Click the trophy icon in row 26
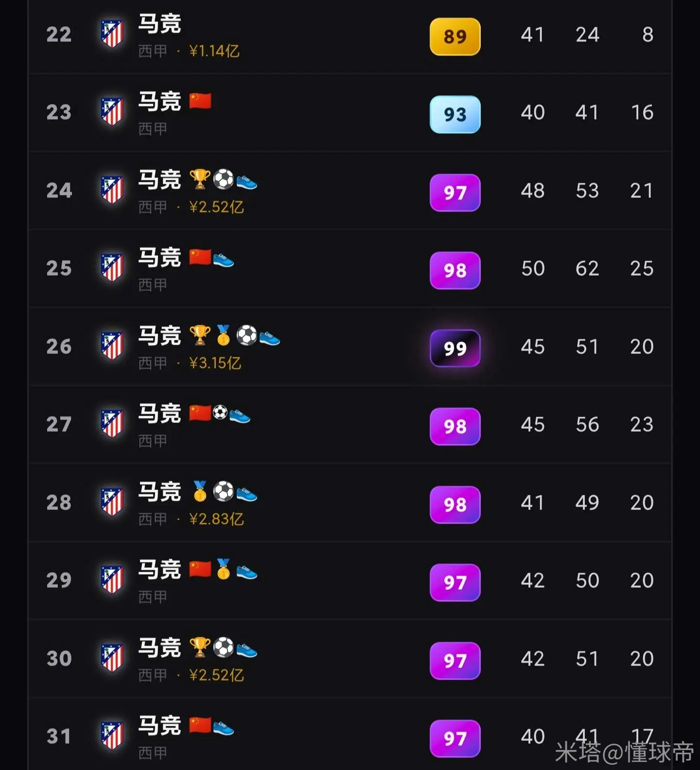Screen dimensions: 700x770 (200, 335)
